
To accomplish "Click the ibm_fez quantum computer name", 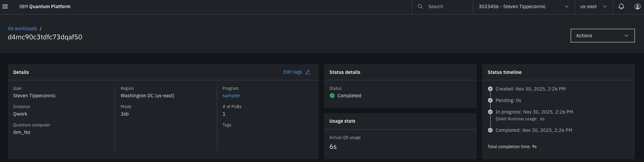I will [22, 132].
